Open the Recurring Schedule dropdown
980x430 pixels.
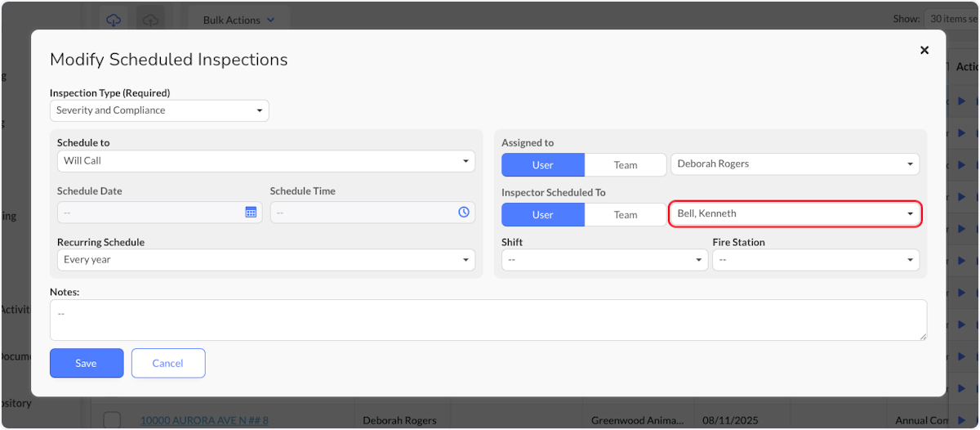(x=265, y=260)
